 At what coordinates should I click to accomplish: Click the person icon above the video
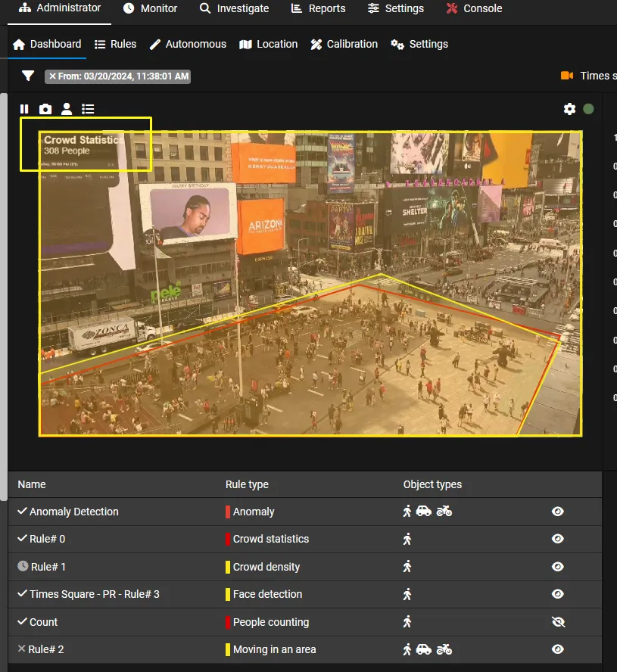[67, 109]
